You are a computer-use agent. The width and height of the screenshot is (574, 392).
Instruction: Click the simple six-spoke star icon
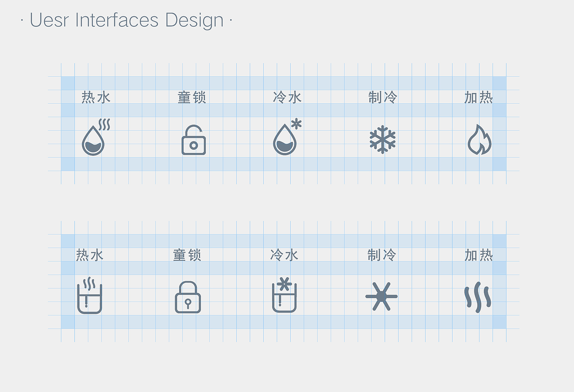click(381, 296)
